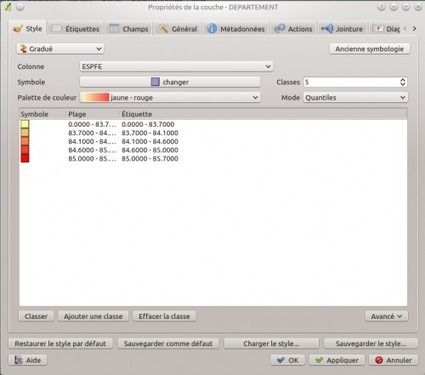
Task: Switch to the Style tab
Action: point(28,29)
